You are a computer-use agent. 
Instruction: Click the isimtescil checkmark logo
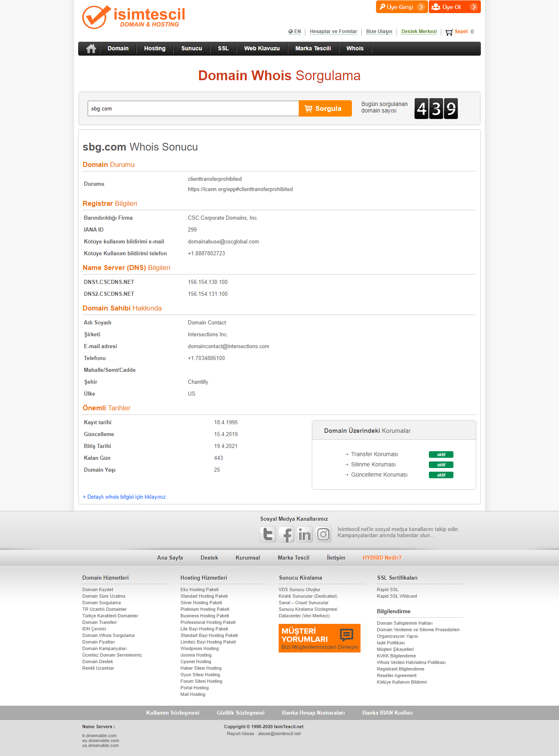point(97,17)
